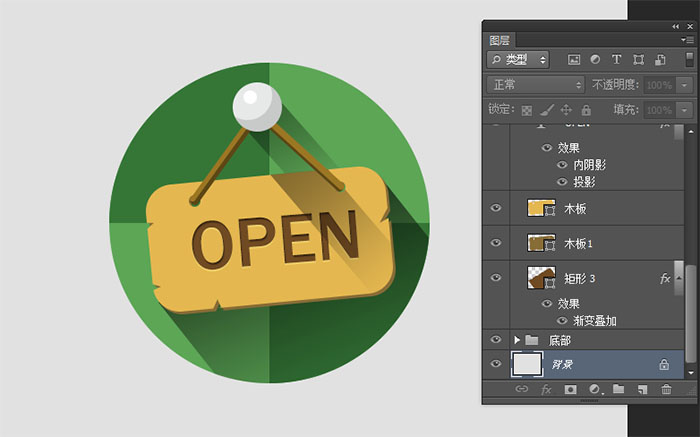Toggle 渐变叠加 effect visibility
700x437 pixels.
562,320
